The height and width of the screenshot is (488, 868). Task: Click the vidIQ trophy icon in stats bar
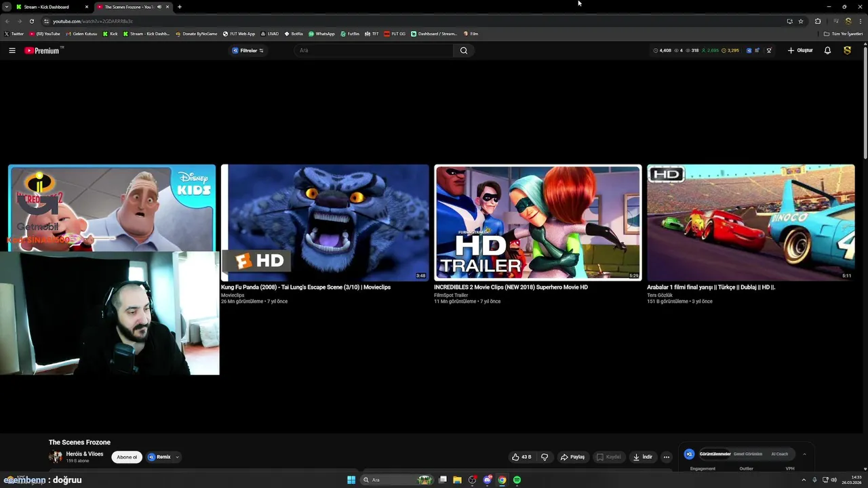click(769, 50)
